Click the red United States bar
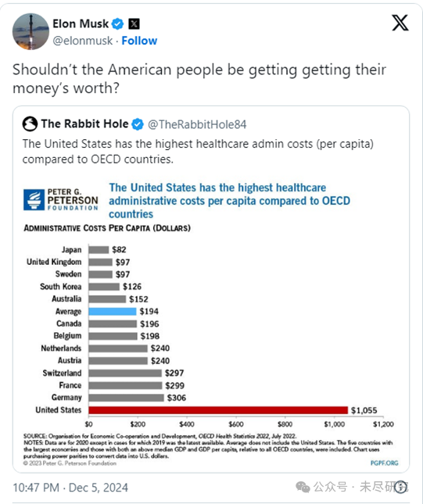The image size is (423, 504). (218, 410)
